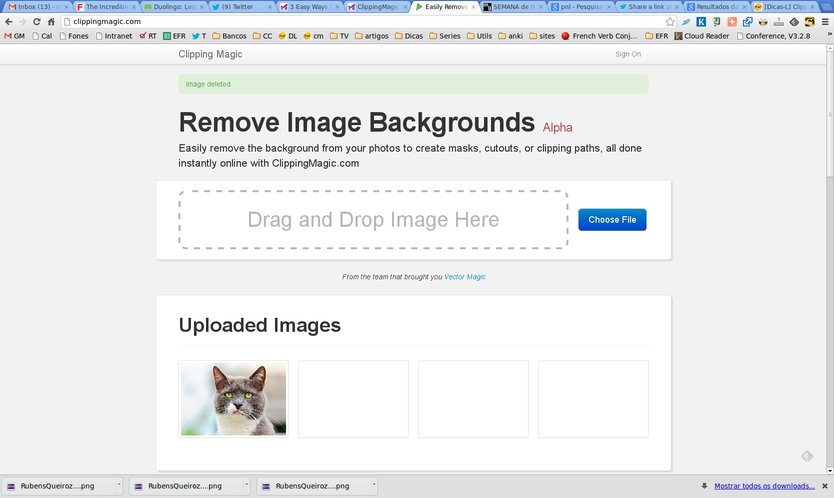
Task: Click the browser forward arrow
Action: tap(22, 22)
